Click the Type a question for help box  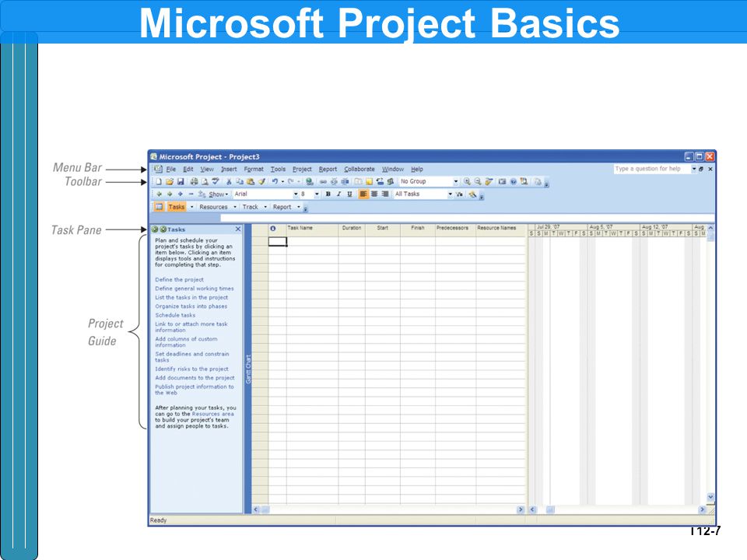(651, 169)
